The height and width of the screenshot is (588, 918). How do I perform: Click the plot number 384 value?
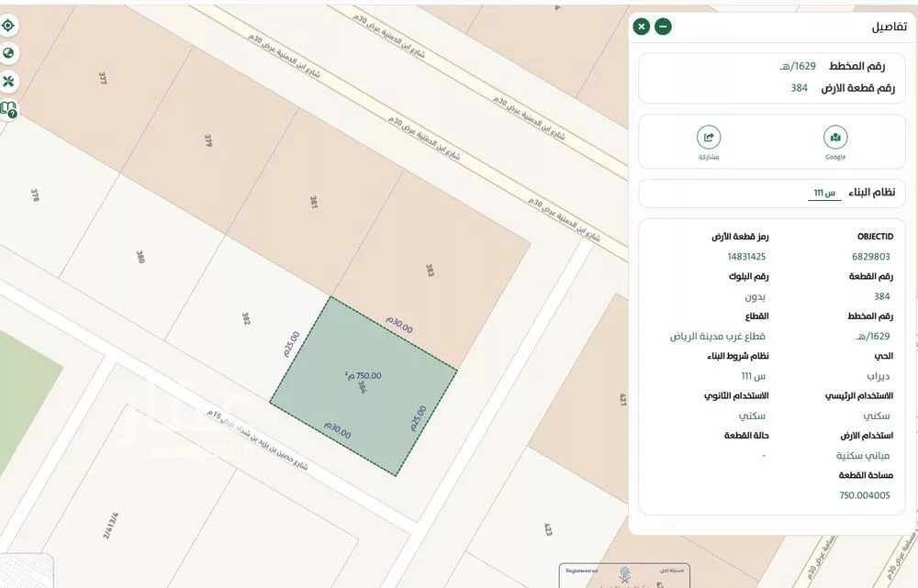(x=797, y=88)
